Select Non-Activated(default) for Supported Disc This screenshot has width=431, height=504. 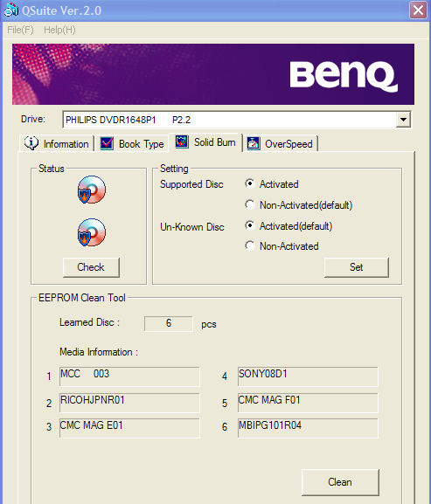tap(249, 204)
